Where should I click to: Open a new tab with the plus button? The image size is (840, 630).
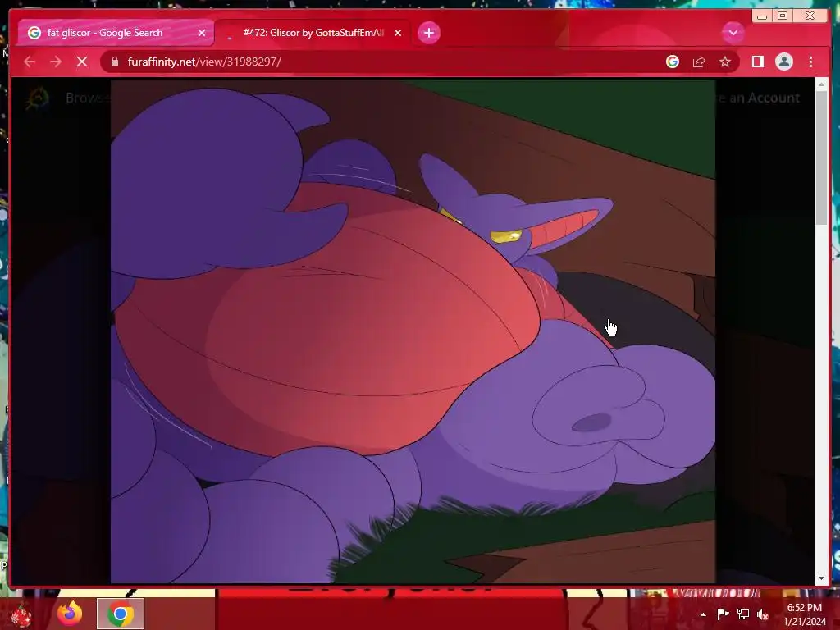click(428, 33)
